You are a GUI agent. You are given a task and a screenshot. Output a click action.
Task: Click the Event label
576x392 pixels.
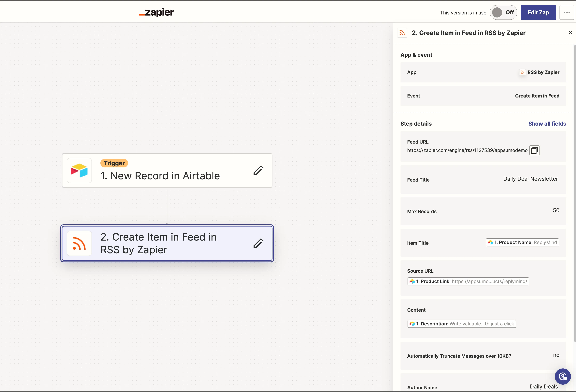point(413,96)
